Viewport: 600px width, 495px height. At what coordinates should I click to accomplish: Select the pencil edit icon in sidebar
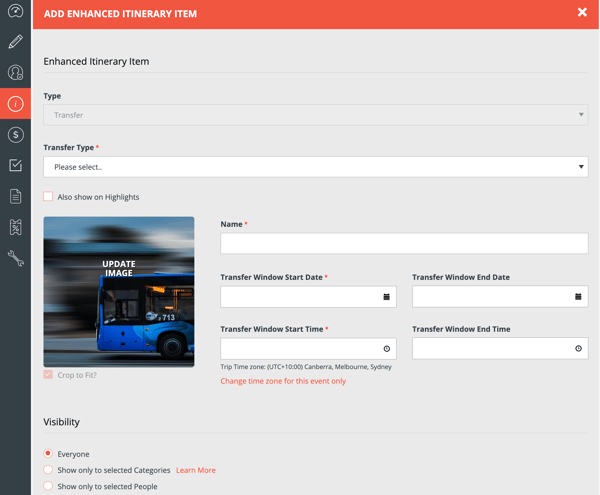coord(15,42)
